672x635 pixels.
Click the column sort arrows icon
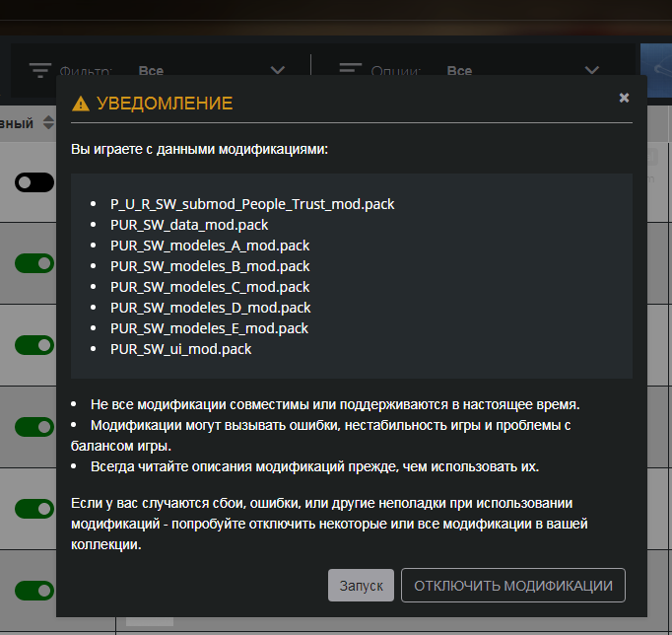pos(48,123)
